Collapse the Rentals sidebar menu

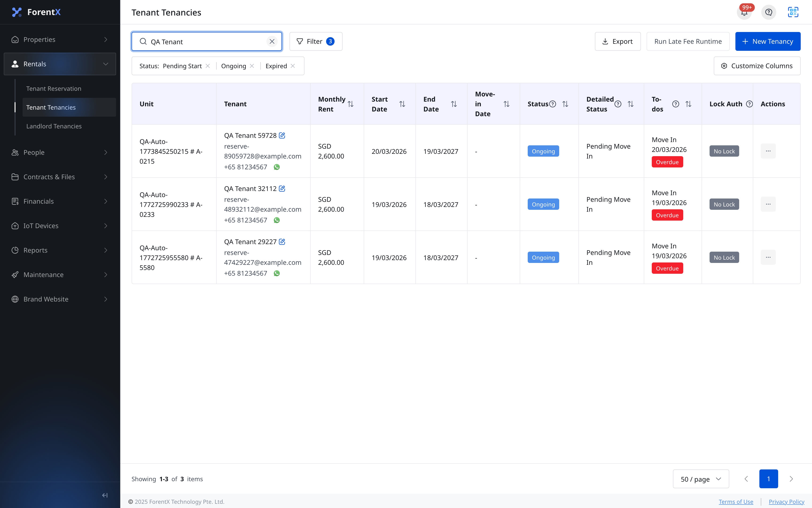pyautogui.click(x=60, y=64)
